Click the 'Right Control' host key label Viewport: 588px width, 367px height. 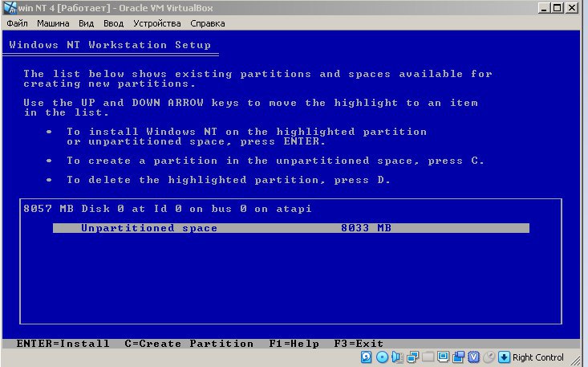click(537, 357)
